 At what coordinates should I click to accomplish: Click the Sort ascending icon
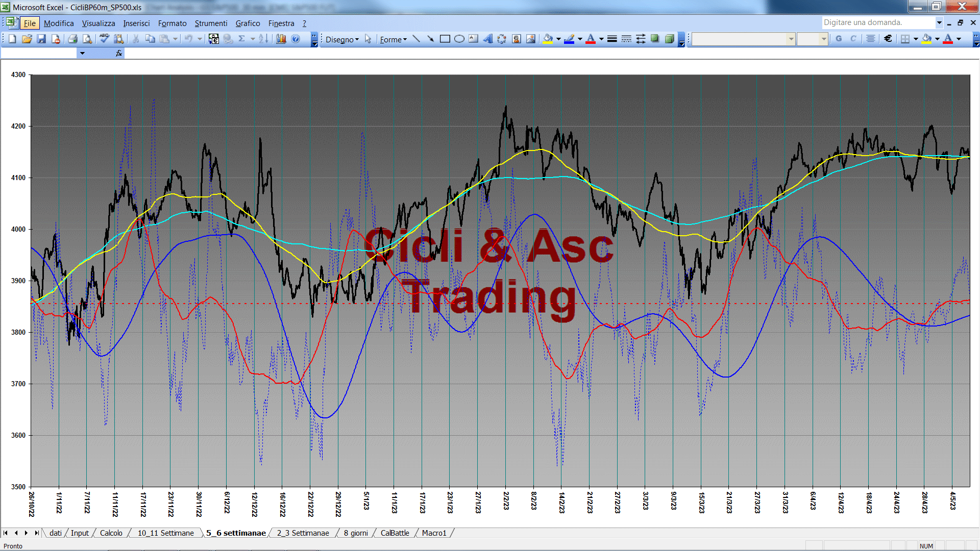[263, 39]
